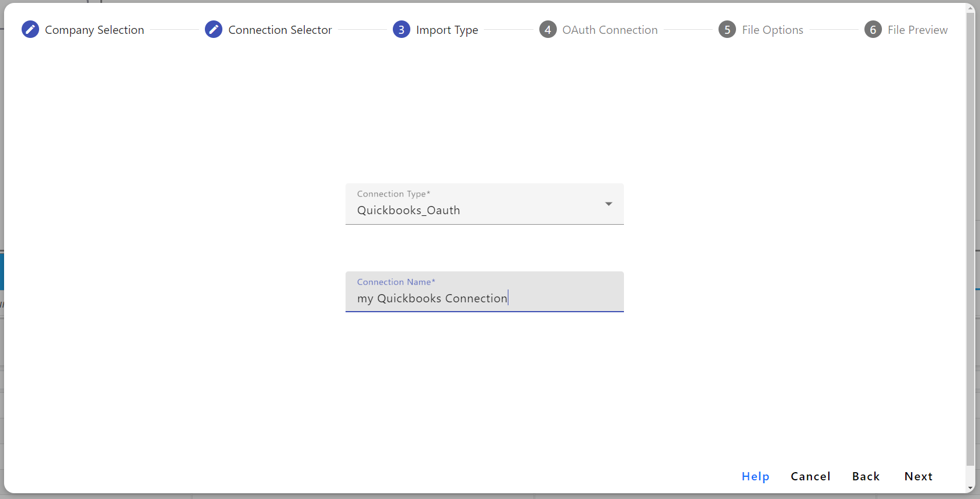Go to the Connection Selector step label

tap(280, 30)
